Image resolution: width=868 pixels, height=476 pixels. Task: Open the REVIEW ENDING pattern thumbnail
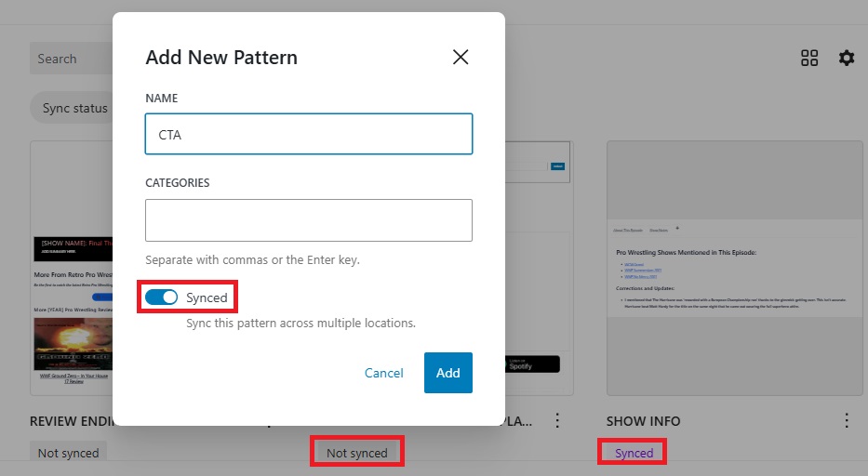[x=71, y=270]
